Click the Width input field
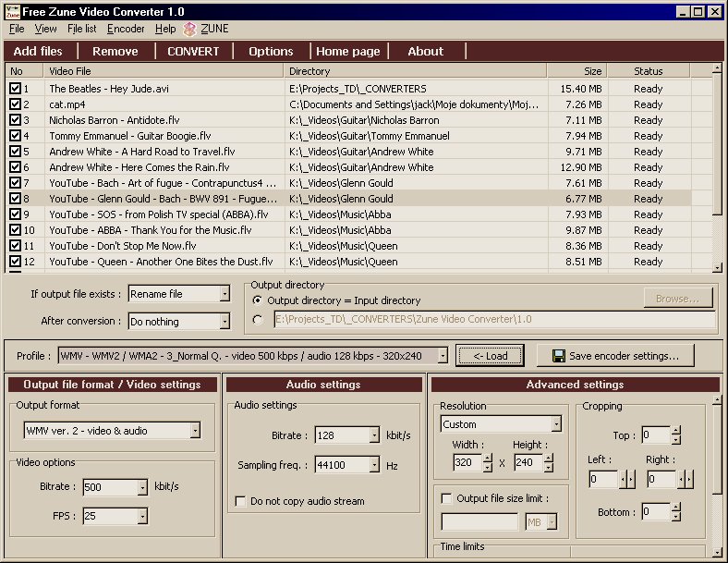Image resolution: width=728 pixels, height=563 pixels. tap(468, 462)
